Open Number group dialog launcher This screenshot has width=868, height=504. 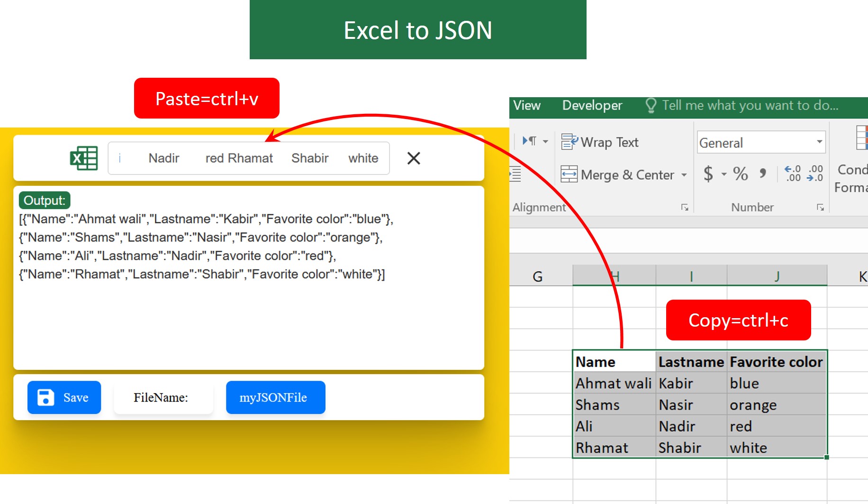coord(820,207)
